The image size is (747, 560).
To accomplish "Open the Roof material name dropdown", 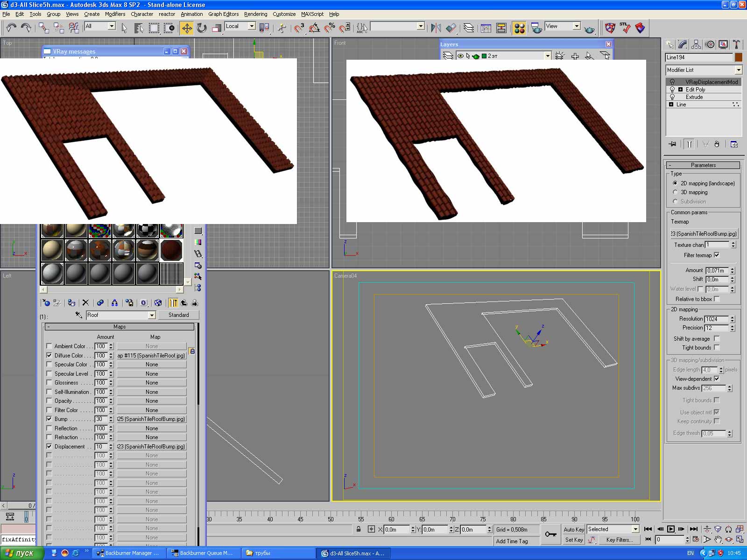I will (x=152, y=315).
